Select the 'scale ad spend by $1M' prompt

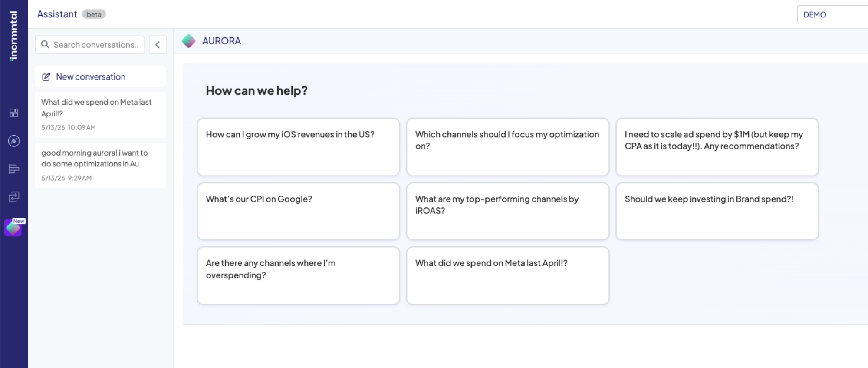[717, 147]
